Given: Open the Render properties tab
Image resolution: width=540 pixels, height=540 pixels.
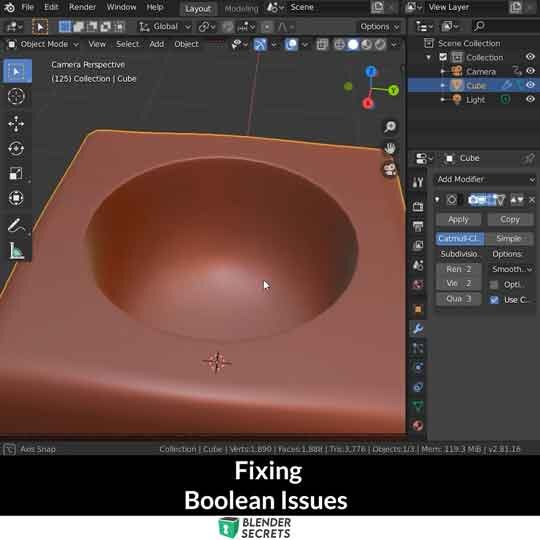Looking at the screenshot, I should [418, 206].
